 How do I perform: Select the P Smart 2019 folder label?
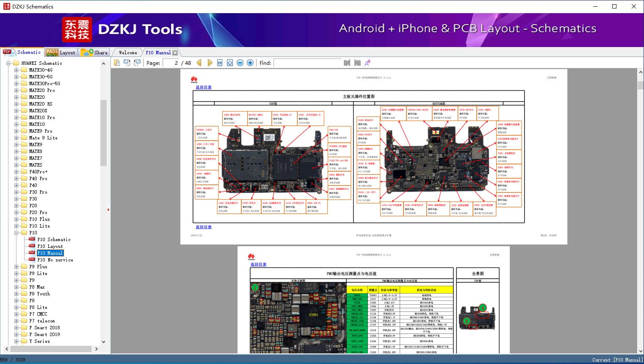coord(44,334)
